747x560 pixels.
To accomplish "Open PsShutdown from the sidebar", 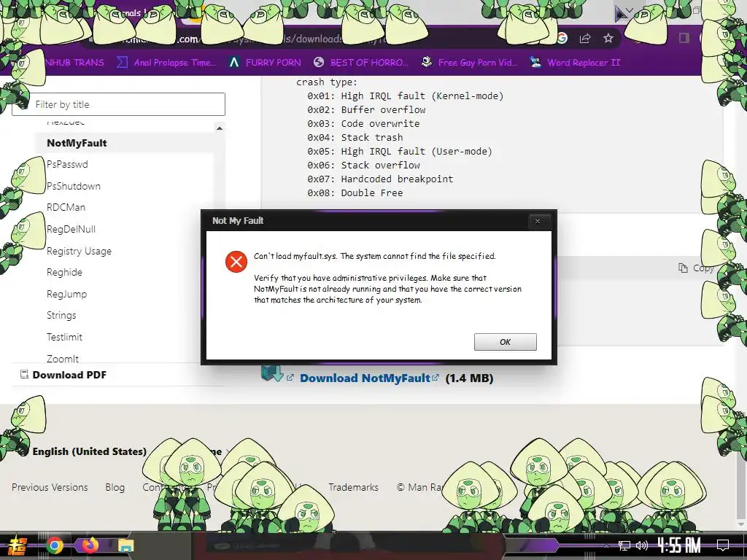I will (74, 186).
